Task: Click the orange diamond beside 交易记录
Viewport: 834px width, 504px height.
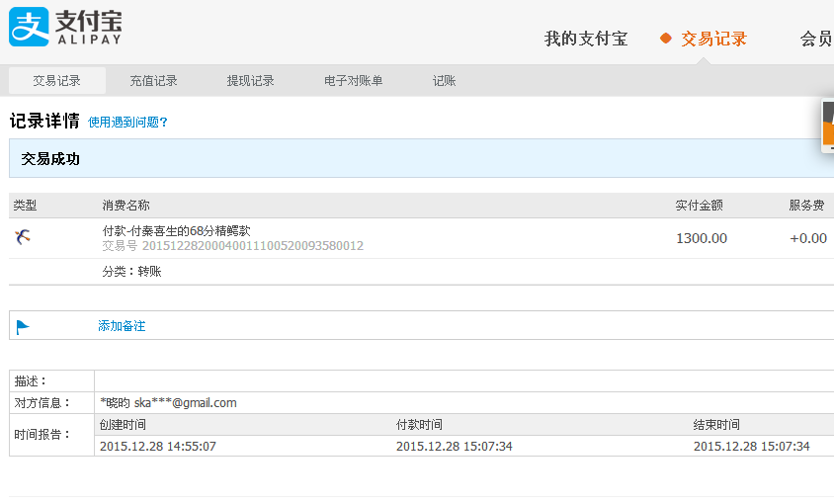Action: (666, 39)
